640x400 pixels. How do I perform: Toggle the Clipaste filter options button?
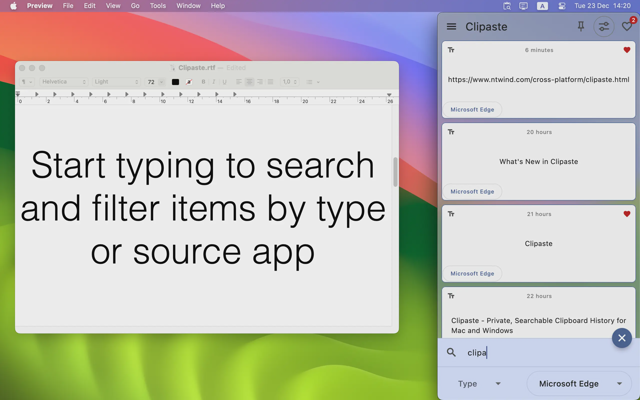pos(603,27)
